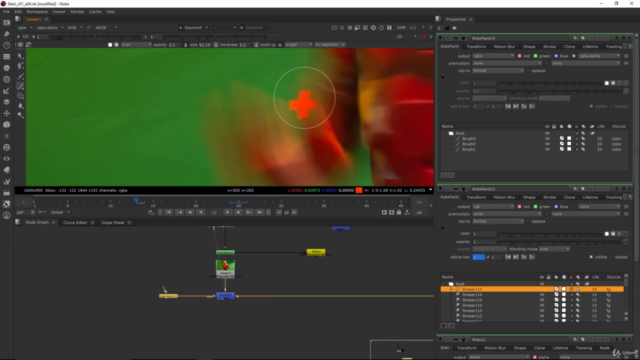Toggle the blue channel checkbox in RotoPaint12
The height and width of the screenshot is (360, 640).
point(556,207)
